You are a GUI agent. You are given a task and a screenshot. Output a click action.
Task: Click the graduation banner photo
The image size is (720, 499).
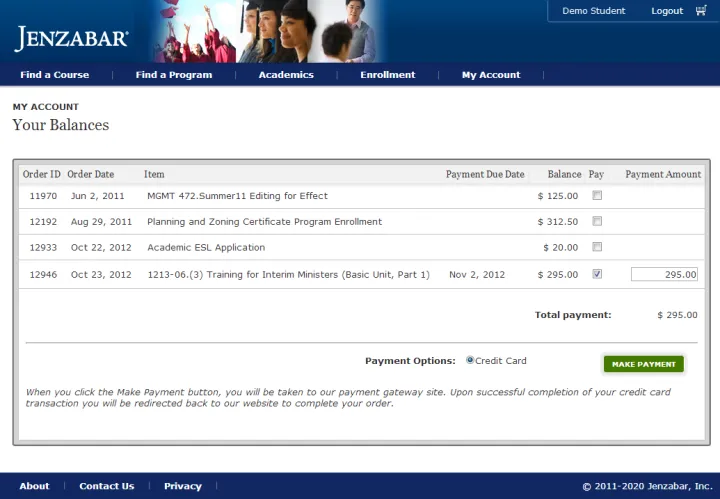pos(265,31)
